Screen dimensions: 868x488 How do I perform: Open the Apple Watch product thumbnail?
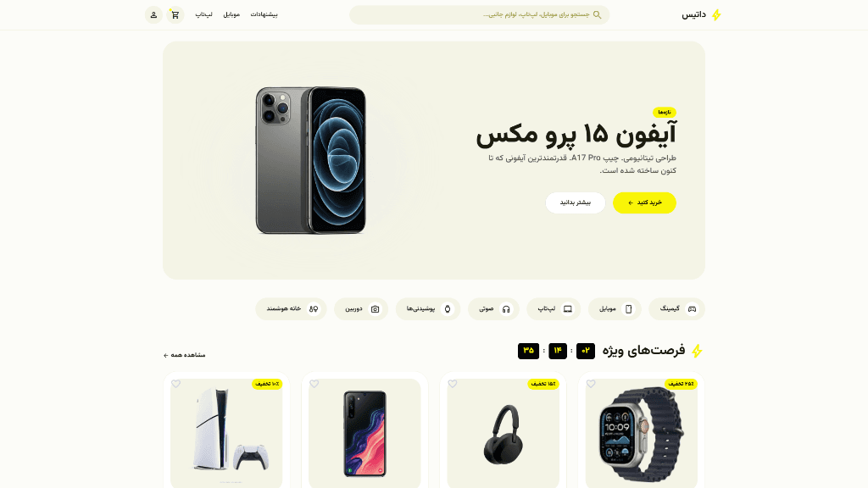(641, 434)
